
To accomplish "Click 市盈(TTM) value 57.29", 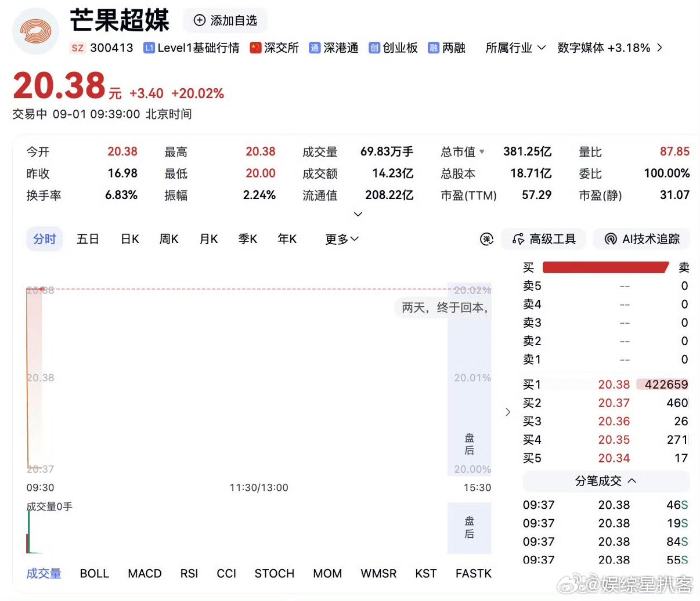I will coord(537,195).
